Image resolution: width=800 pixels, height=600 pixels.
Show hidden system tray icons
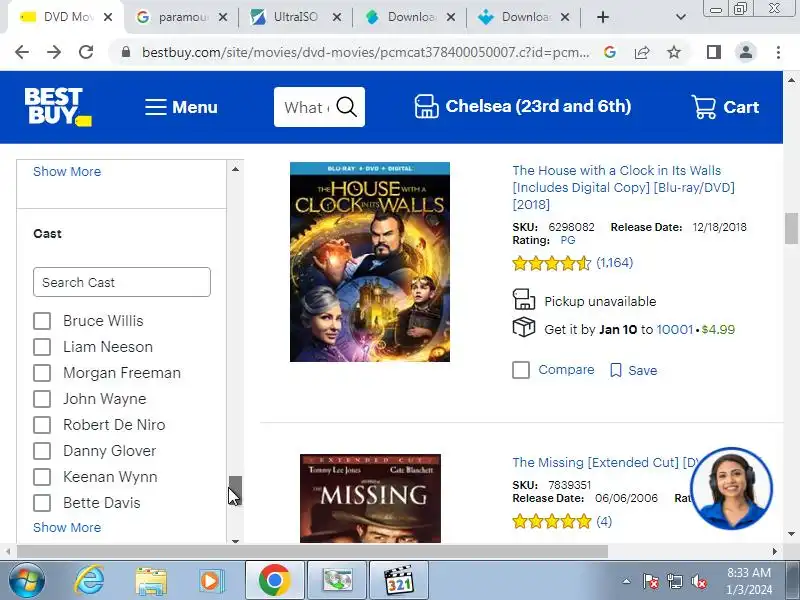(x=627, y=581)
